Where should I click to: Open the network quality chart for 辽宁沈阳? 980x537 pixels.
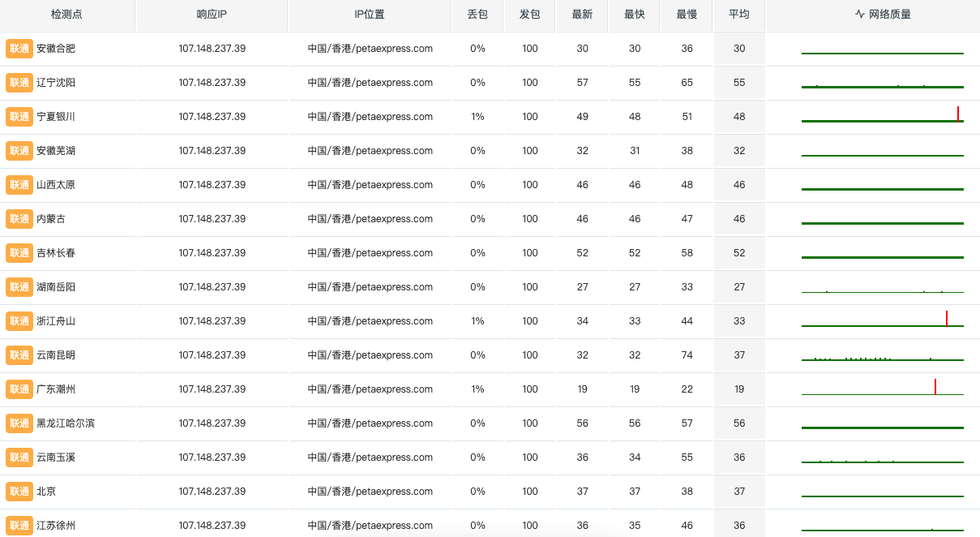coord(883,83)
